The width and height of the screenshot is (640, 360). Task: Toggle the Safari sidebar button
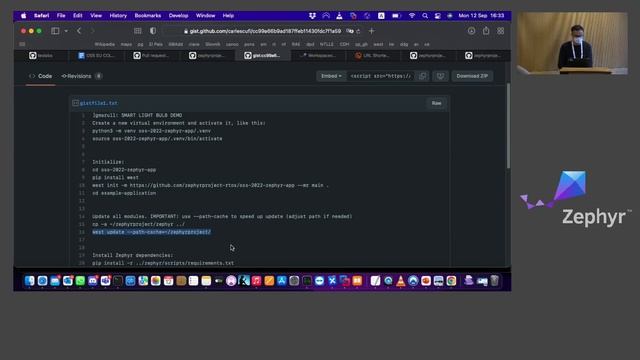[x=55, y=31]
